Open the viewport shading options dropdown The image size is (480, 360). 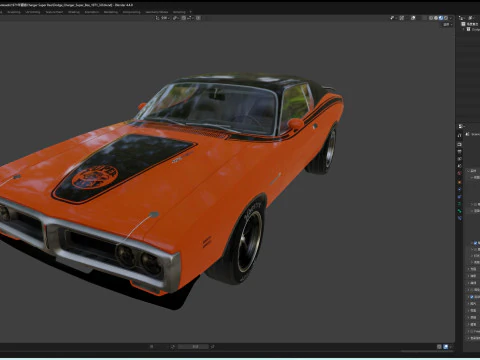tap(451, 18)
